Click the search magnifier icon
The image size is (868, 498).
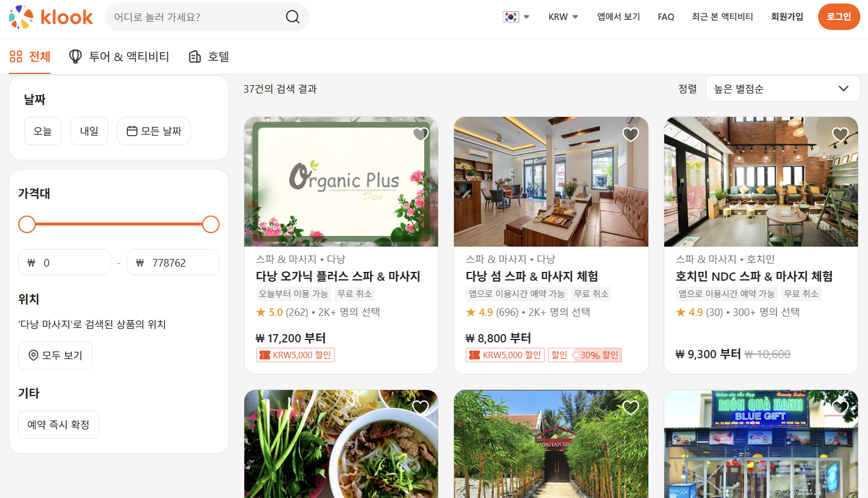click(292, 17)
